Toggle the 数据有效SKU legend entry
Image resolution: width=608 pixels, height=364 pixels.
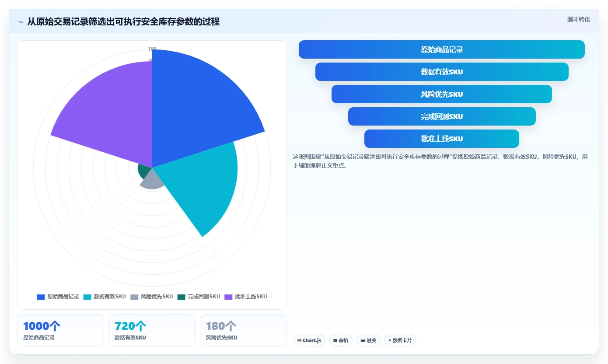tap(105, 297)
